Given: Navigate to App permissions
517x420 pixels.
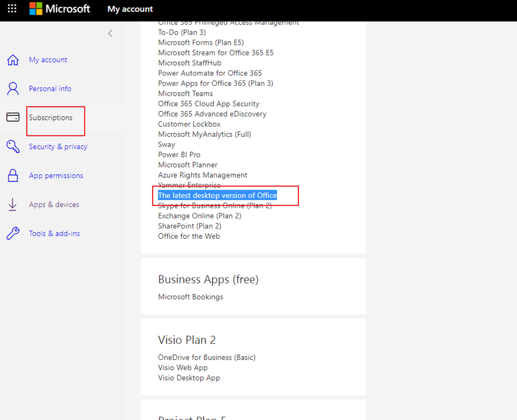Looking at the screenshot, I should click(56, 175).
